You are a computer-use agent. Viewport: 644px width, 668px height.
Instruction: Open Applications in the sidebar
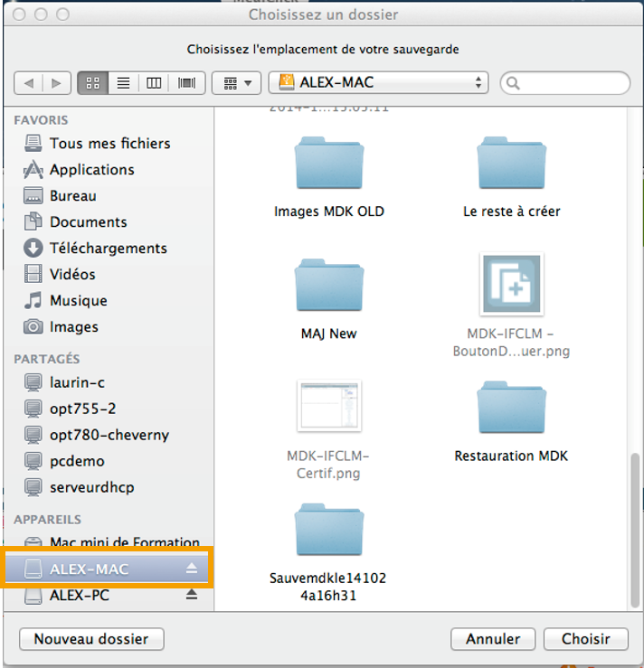(x=91, y=169)
